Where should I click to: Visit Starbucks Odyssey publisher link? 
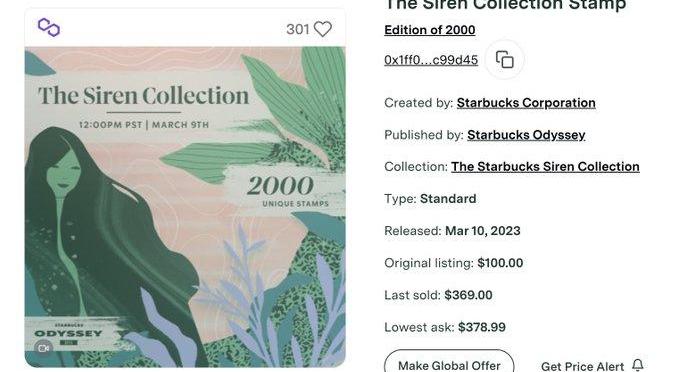click(x=526, y=135)
